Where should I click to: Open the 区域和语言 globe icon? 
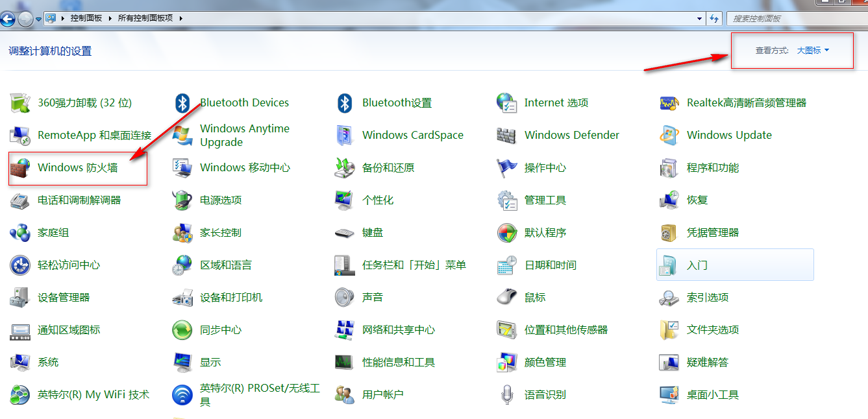pyautogui.click(x=182, y=265)
